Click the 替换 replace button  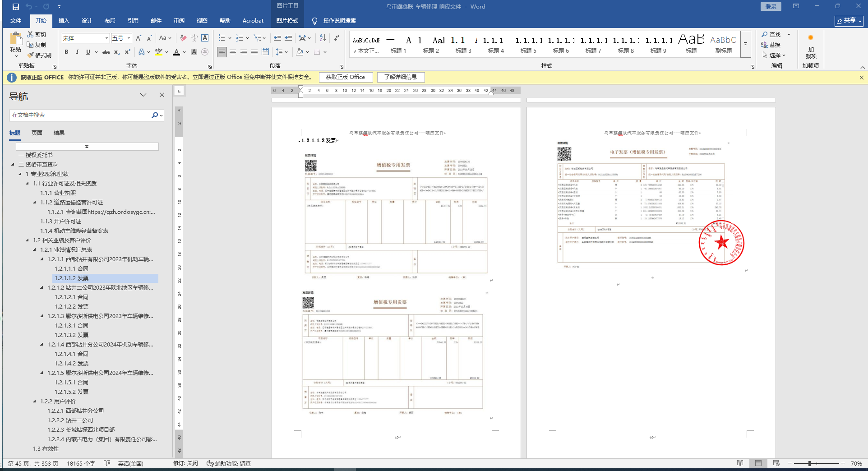click(x=771, y=45)
